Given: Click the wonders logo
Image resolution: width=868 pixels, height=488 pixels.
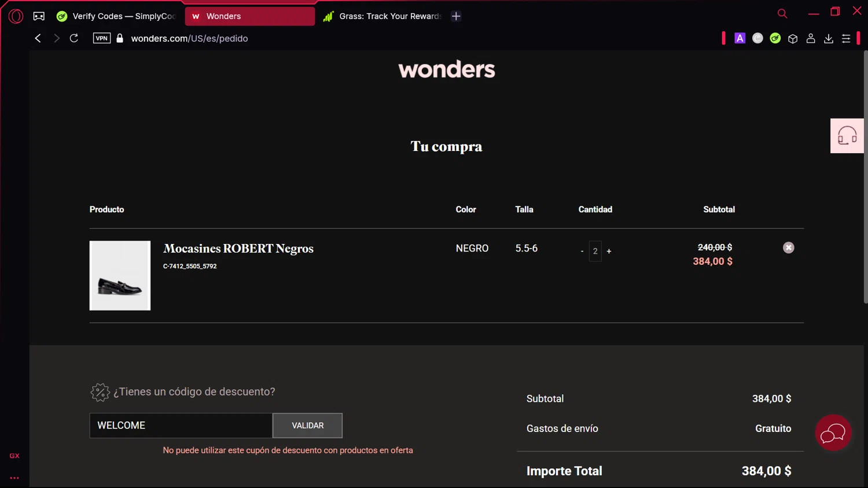Looking at the screenshot, I should coord(447,69).
